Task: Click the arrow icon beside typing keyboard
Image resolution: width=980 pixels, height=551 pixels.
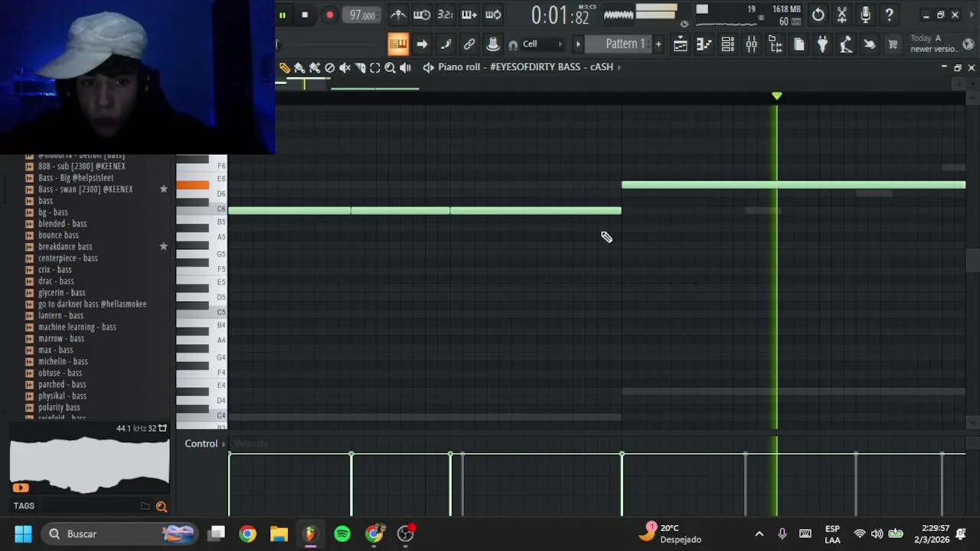Action: point(422,44)
